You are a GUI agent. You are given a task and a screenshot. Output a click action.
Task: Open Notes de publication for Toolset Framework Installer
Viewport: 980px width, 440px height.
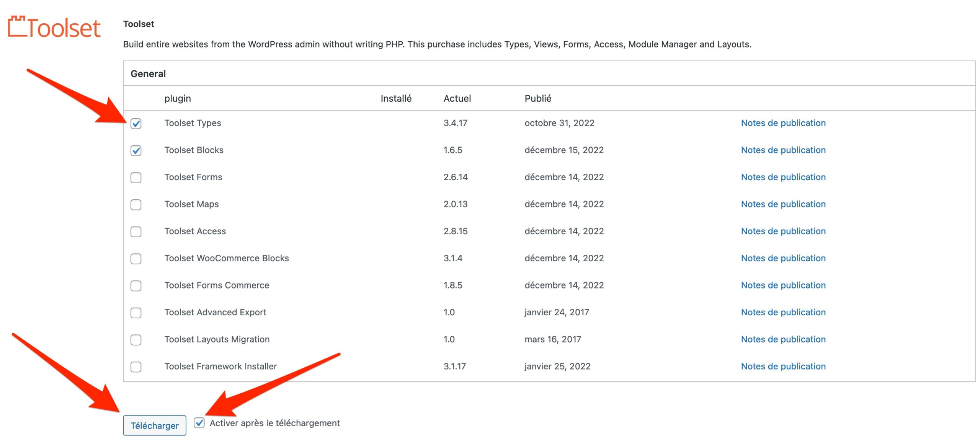pyautogui.click(x=783, y=366)
